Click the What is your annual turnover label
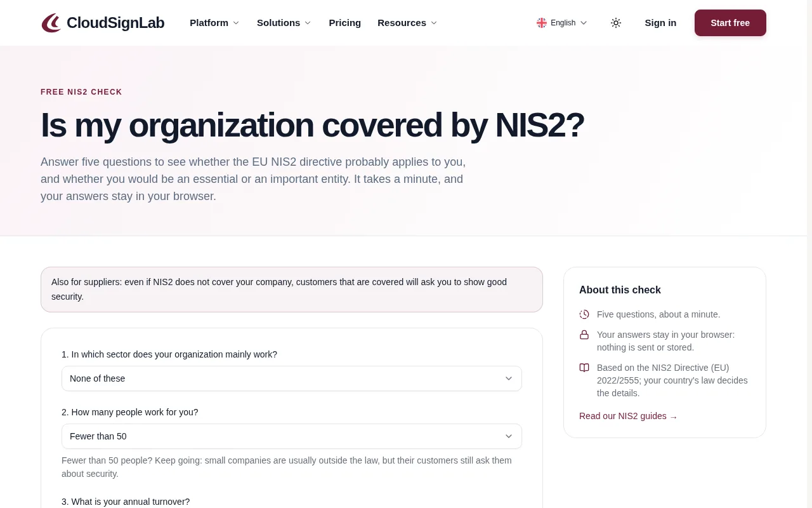Image resolution: width=812 pixels, height=508 pixels. coord(126,502)
